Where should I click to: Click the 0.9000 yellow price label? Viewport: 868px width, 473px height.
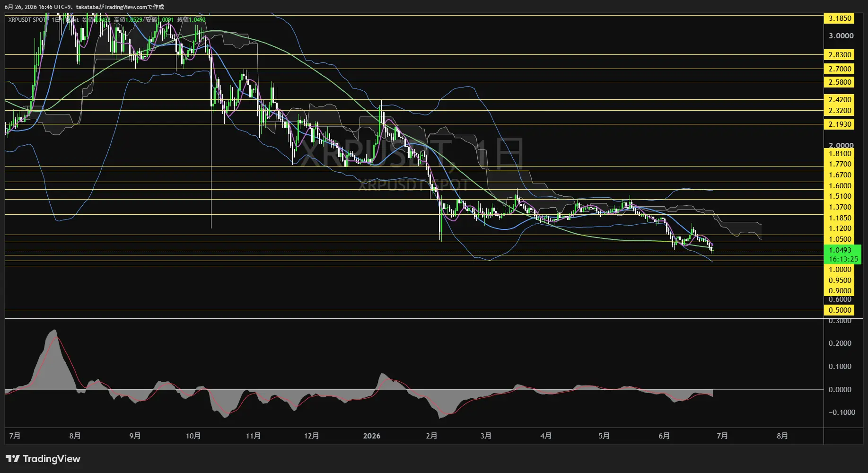840,291
